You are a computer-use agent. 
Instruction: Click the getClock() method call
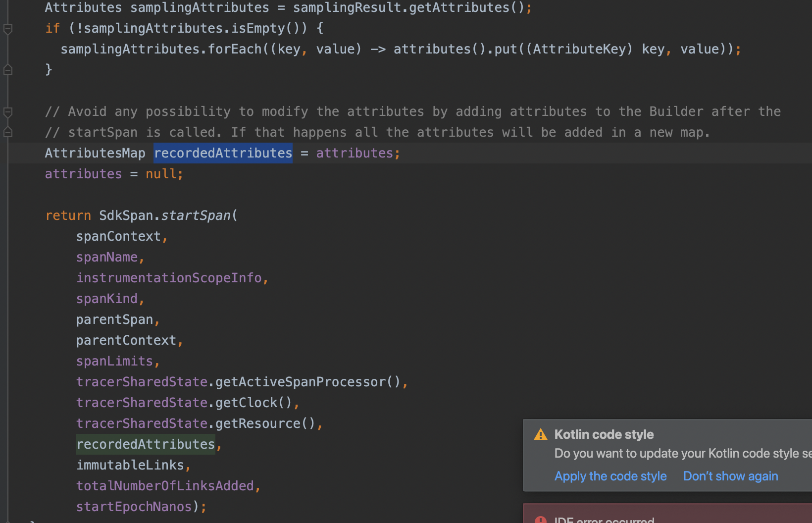click(254, 403)
